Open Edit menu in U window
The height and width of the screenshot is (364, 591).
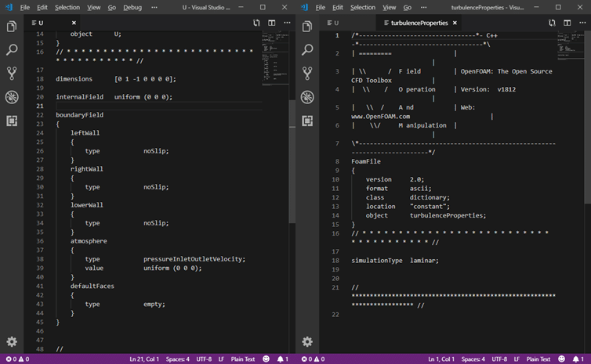click(x=42, y=7)
